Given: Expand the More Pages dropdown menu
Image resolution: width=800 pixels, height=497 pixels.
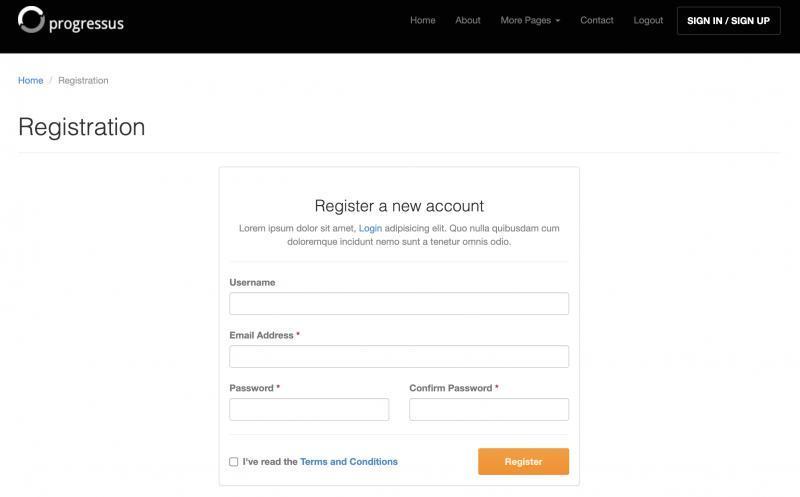Looking at the screenshot, I should [x=530, y=20].
